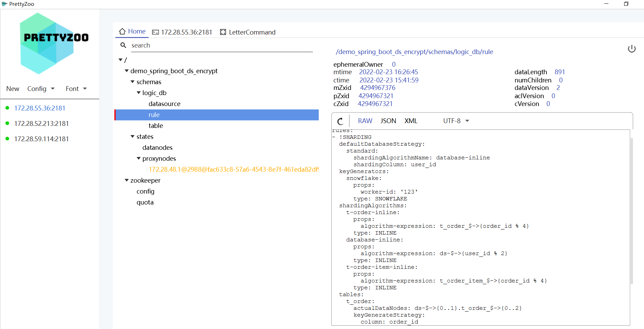644x329 pixels.
Task: Collapse the schemas node arrow
Action: pos(132,82)
